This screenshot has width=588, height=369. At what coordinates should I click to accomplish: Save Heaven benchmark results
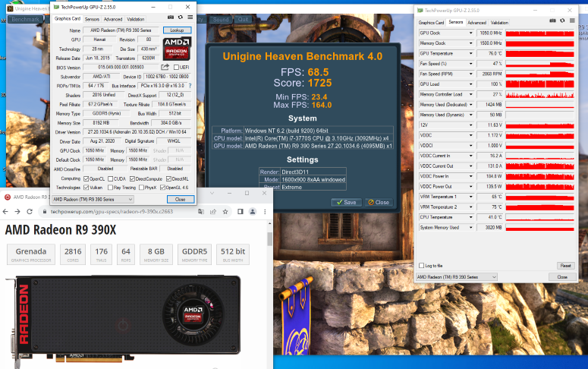coord(346,202)
